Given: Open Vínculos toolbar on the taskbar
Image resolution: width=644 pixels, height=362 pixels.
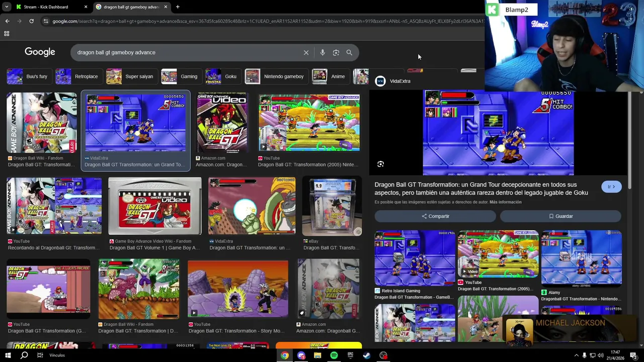Looking at the screenshot, I should point(57,355).
